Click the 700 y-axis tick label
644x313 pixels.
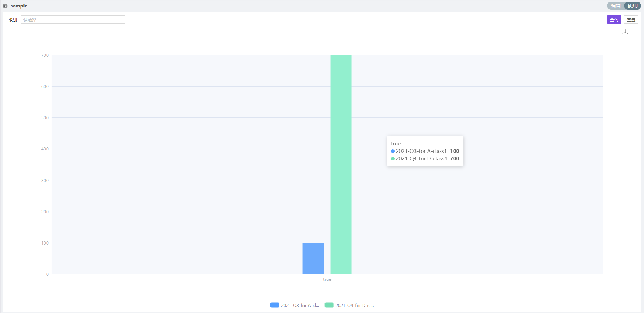[45, 55]
